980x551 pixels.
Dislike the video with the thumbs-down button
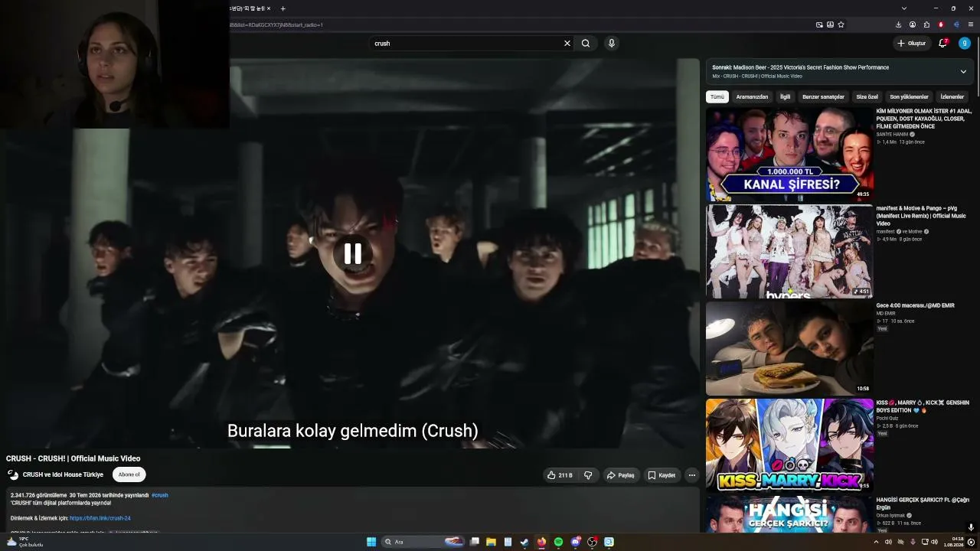point(588,475)
